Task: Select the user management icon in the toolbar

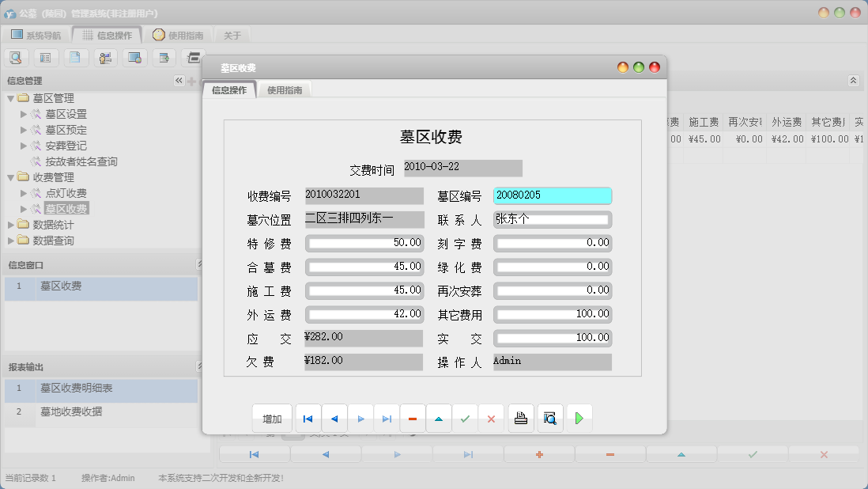Action: [x=106, y=58]
